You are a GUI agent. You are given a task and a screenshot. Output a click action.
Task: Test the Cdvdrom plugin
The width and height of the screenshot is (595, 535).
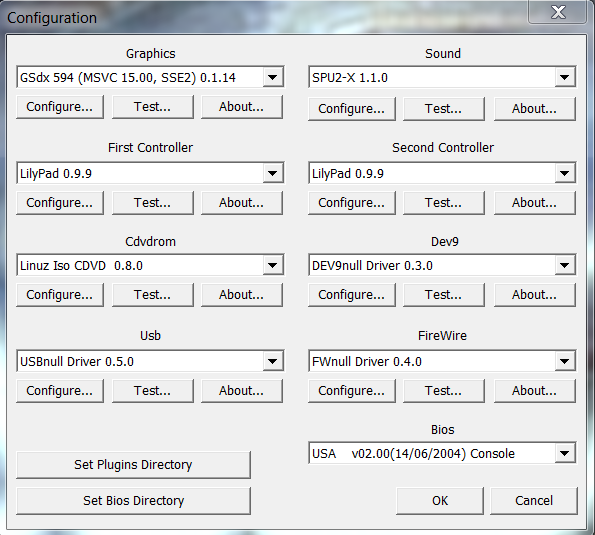(153, 295)
